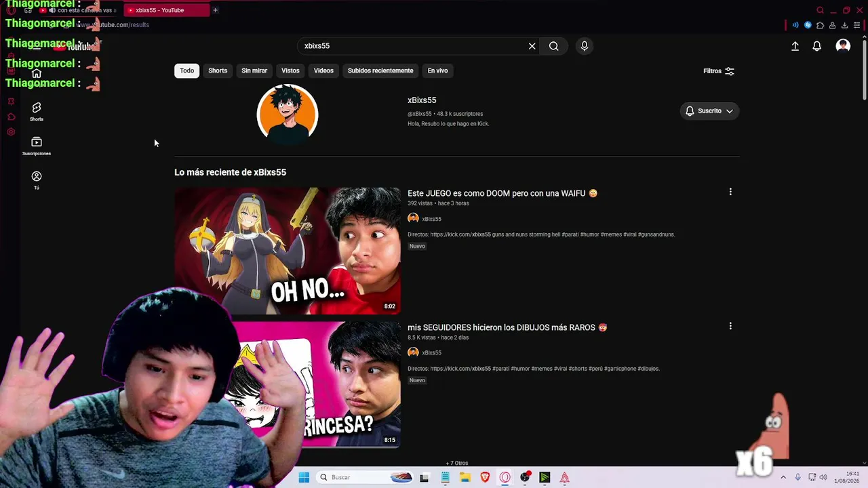868x488 pixels.
Task: Open File Explorer from the taskbar
Action: [x=465, y=477]
